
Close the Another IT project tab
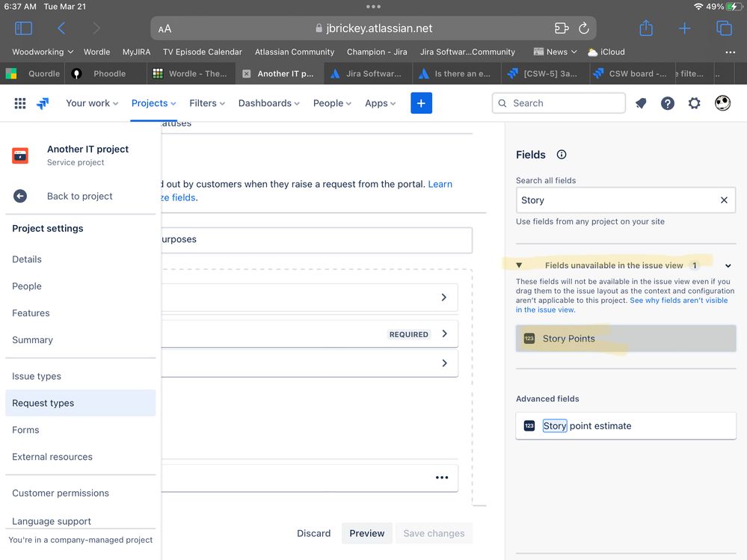[246, 74]
